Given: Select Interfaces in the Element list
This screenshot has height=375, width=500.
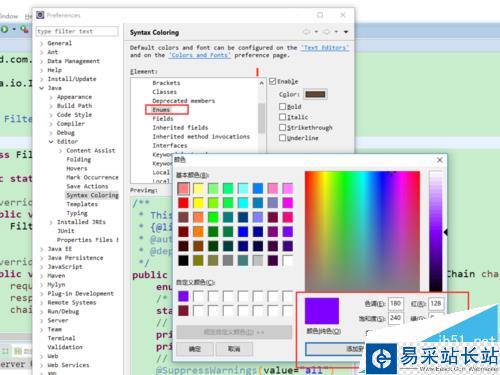Looking at the screenshot, I should pos(170,146).
